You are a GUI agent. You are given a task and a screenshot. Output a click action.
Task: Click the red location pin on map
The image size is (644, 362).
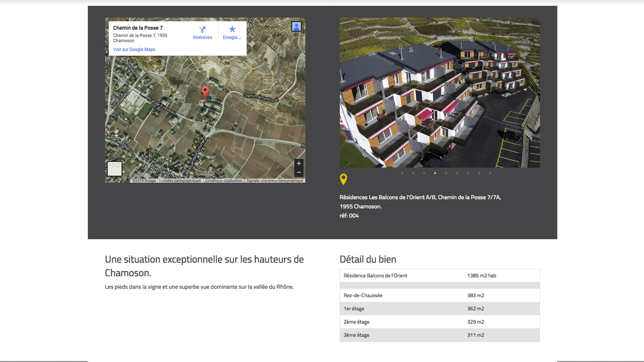(205, 93)
